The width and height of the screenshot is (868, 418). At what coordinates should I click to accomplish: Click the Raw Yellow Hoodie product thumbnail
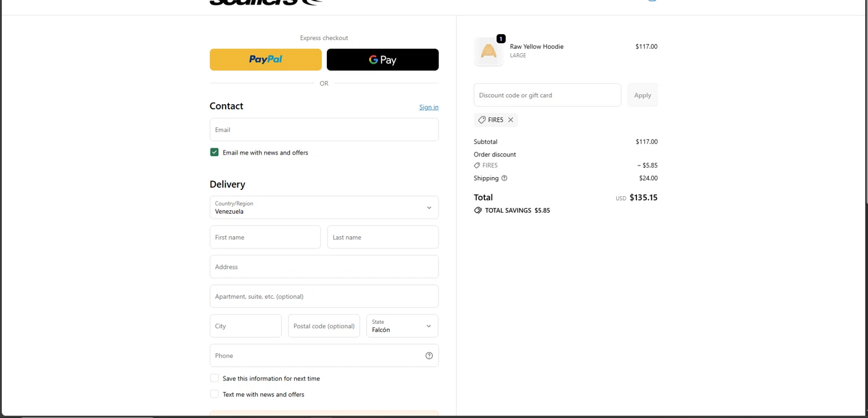(488, 52)
